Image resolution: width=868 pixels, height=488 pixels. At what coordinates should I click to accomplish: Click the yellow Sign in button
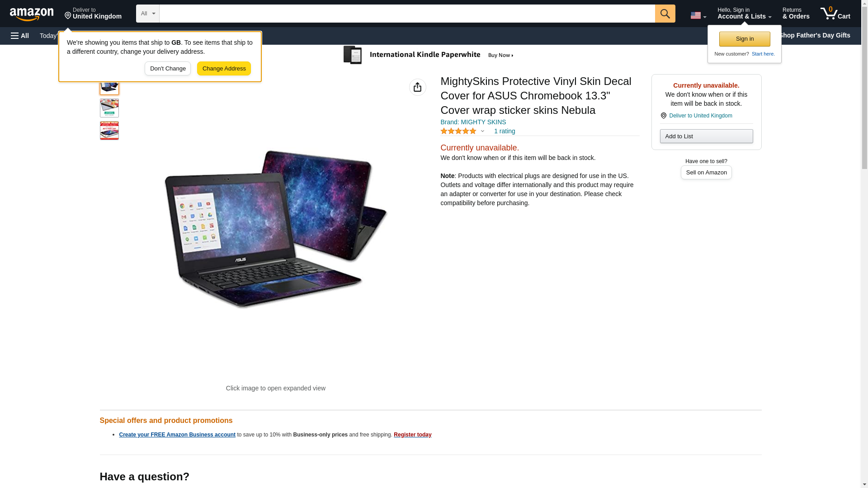tap(745, 39)
